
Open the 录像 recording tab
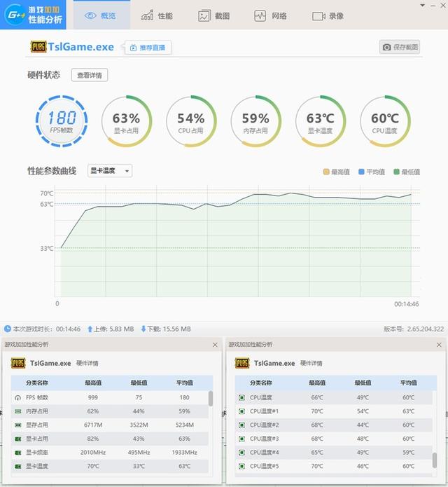point(328,16)
